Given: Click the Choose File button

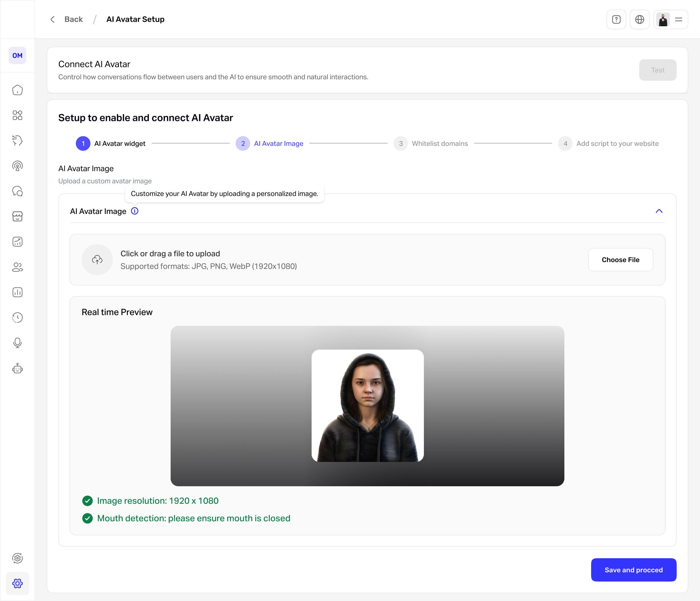Looking at the screenshot, I should (x=620, y=260).
